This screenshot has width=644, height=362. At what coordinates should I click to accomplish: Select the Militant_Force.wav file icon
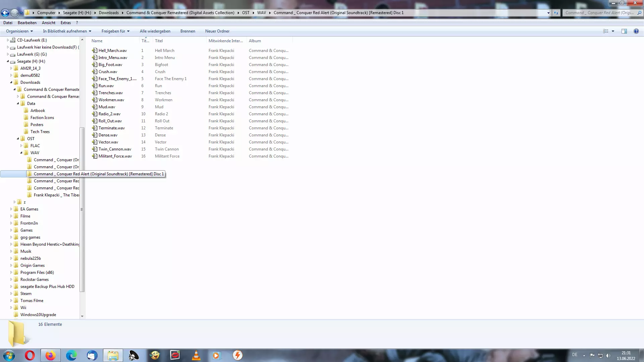95,156
